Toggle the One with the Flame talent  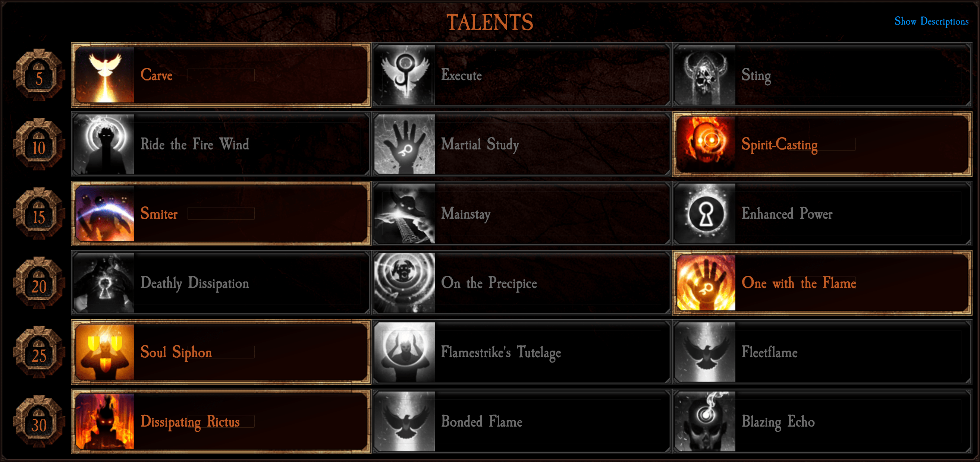(822, 283)
